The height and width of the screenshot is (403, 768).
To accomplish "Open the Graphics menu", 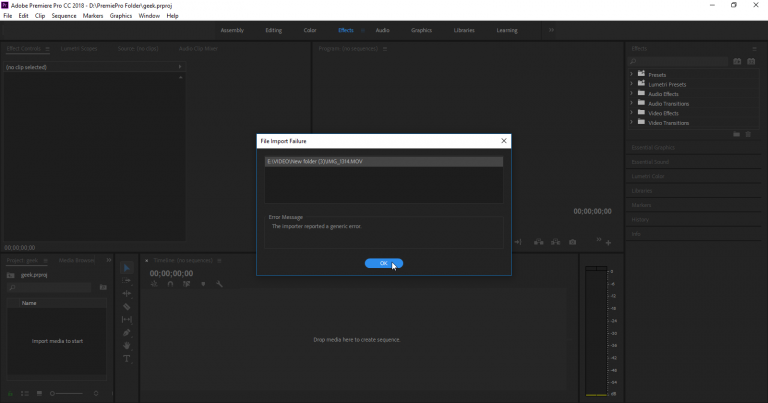I will [120, 16].
